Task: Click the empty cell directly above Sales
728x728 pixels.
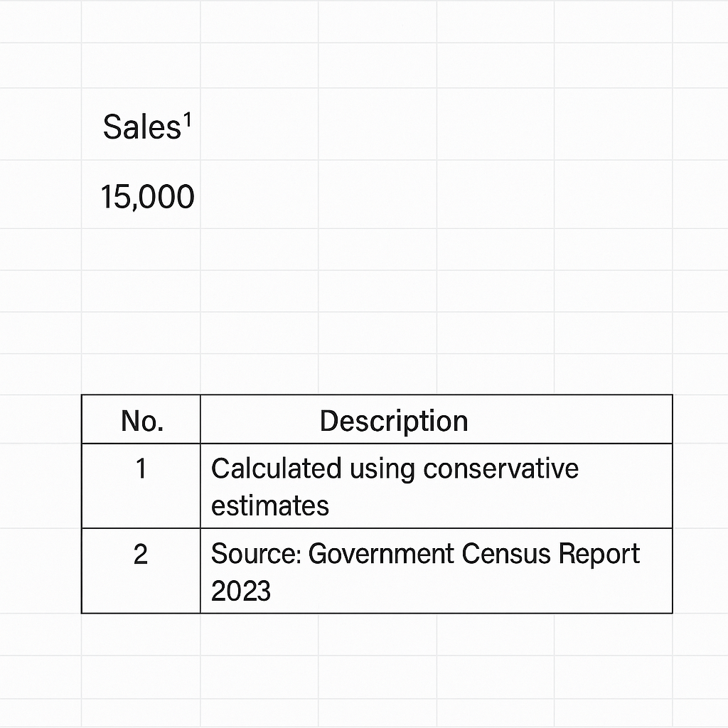Action: point(141,65)
